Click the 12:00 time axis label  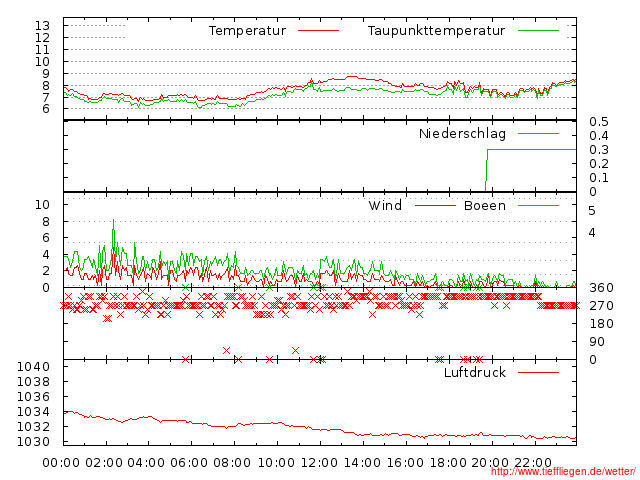click(319, 463)
